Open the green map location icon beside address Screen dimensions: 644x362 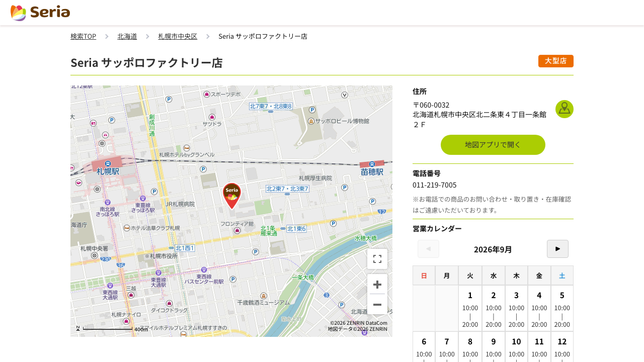[x=565, y=109]
